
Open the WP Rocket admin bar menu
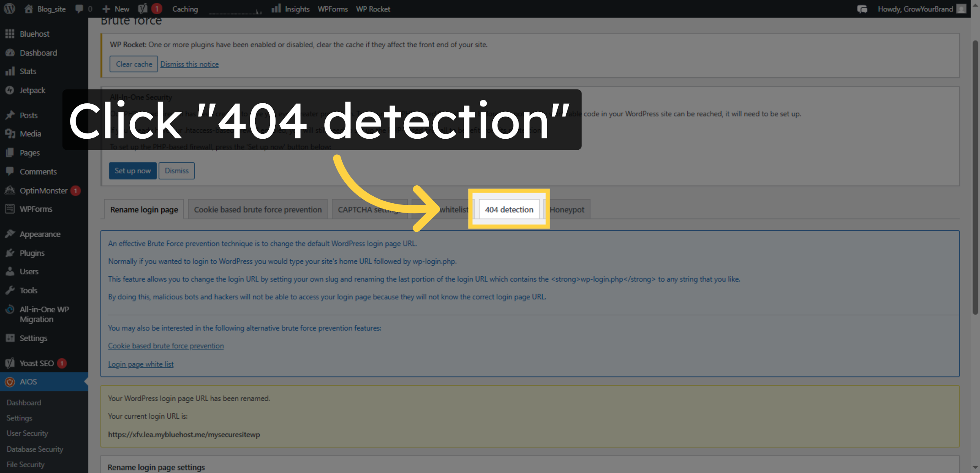pyautogui.click(x=373, y=9)
